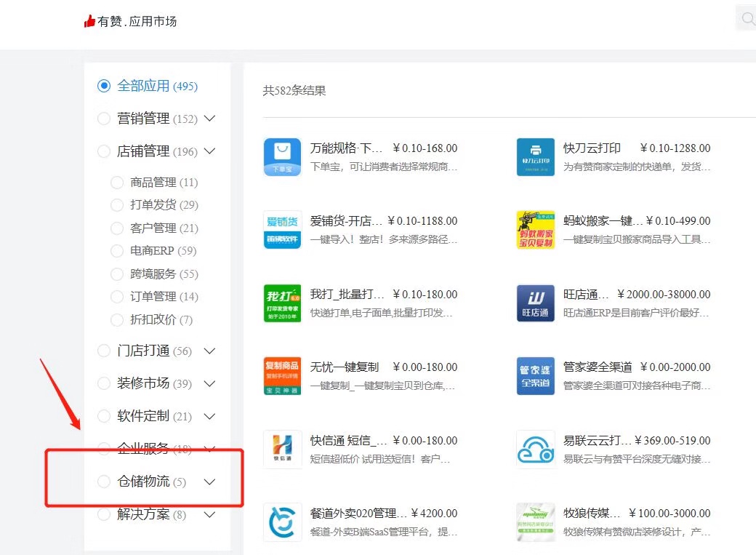756x555 pixels.
Task: Select the 电商ERP radio button
Action: pos(117,251)
